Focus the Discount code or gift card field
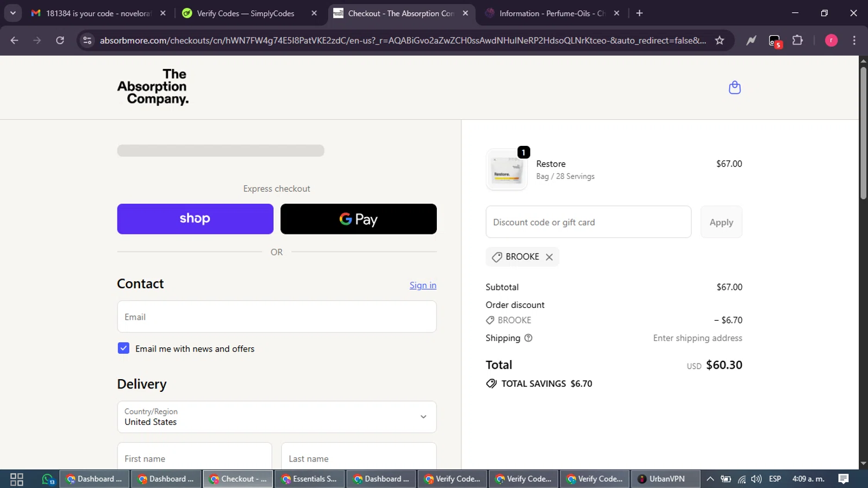The width and height of the screenshot is (868, 488). click(x=589, y=222)
